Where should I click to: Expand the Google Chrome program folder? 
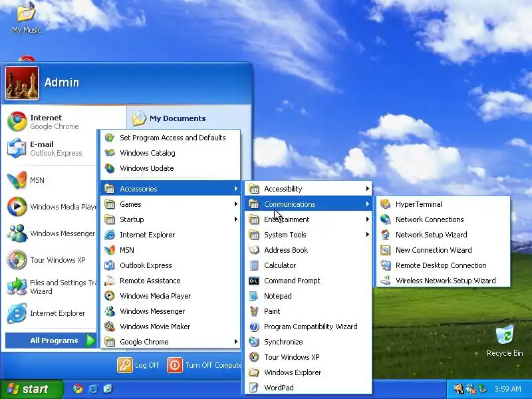pos(170,341)
